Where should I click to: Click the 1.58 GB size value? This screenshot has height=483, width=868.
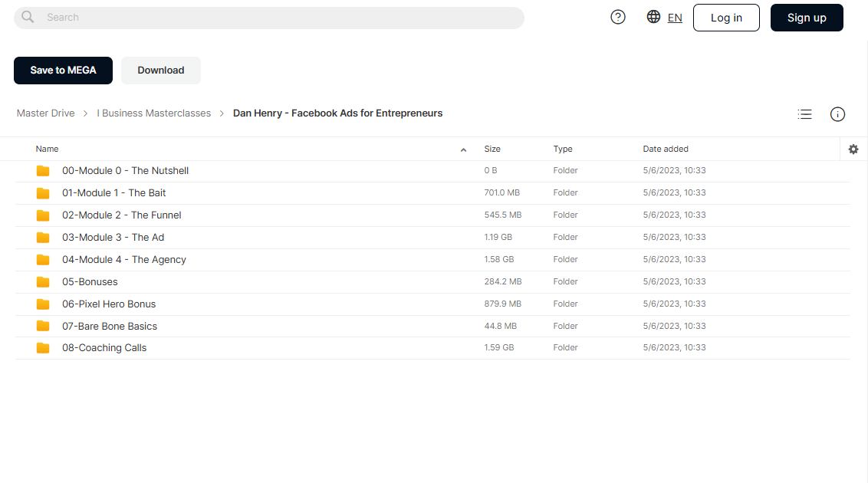pyautogui.click(x=499, y=259)
